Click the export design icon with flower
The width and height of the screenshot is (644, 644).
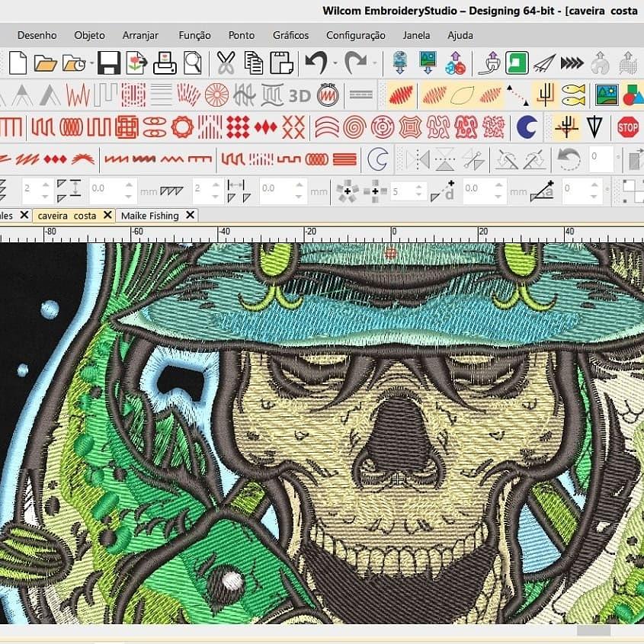click(136, 62)
